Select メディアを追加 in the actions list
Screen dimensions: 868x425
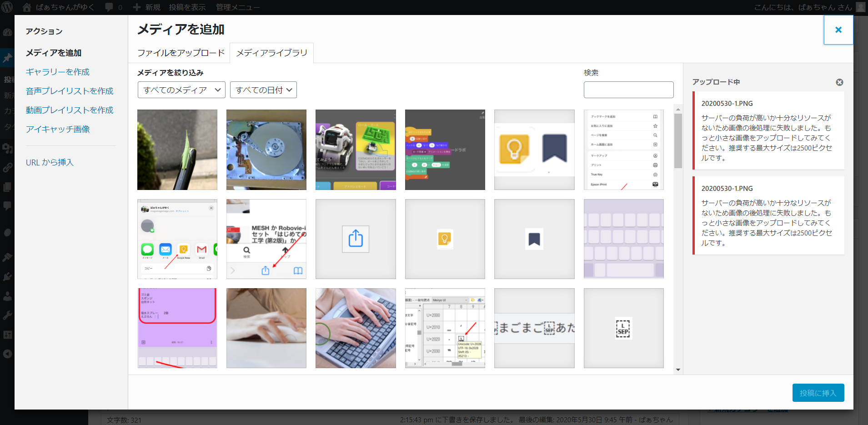[54, 53]
